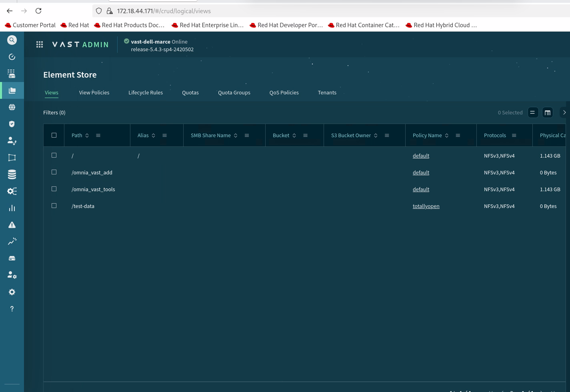Open the network globe icon
Screen dimensions: 570x392
click(x=12, y=107)
